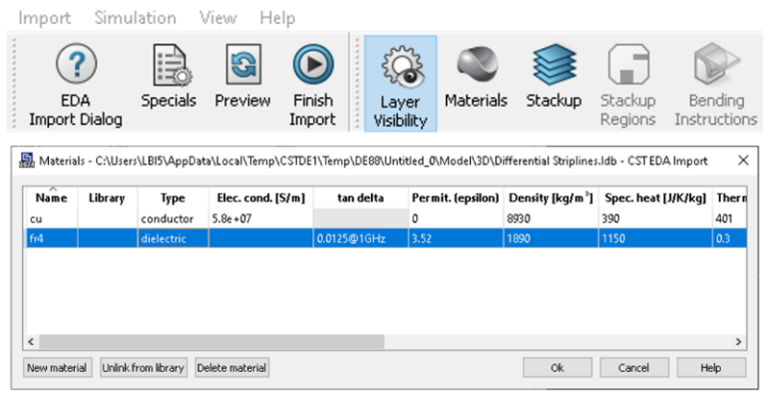
Task: Click the horizontal scrollbar thumb
Action: point(212,342)
